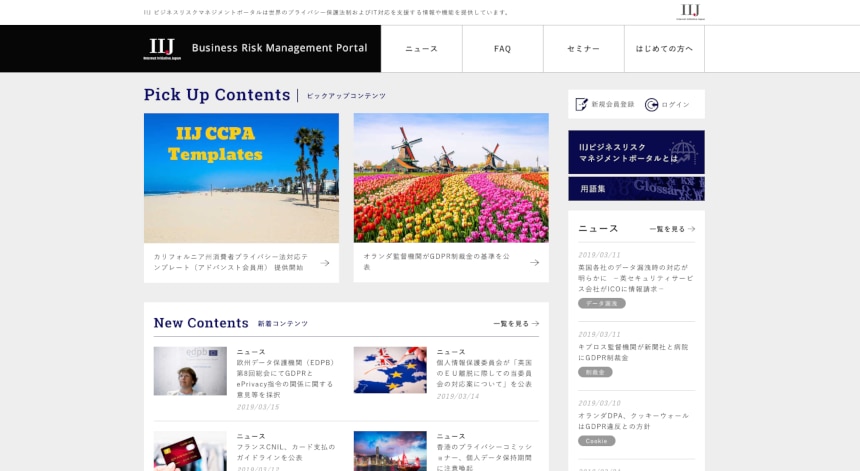Click the arrow beside New Contents 一覧を見る
The image size is (860, 471).
pyautogui.click(x=536, y=323)
